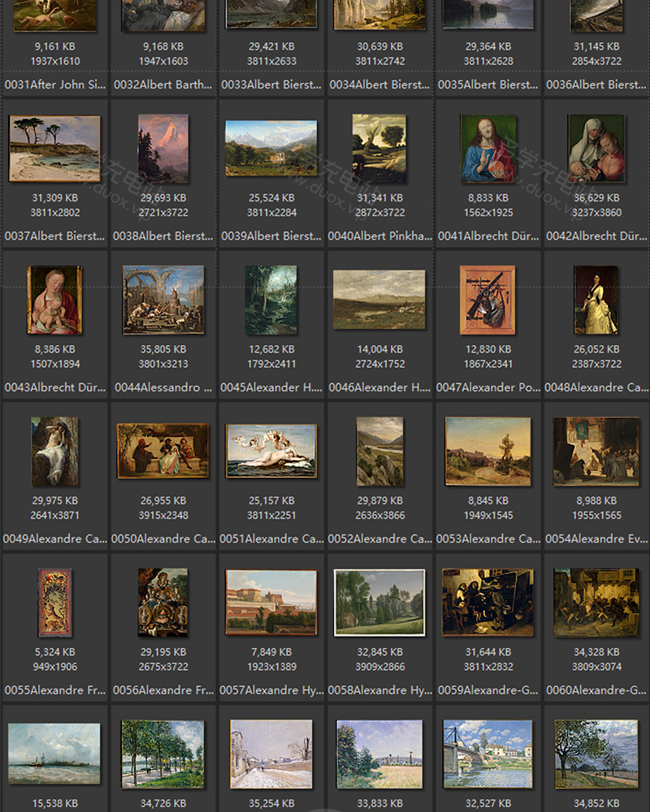Select 0048 woman in yellow gown thumbnail
Image resolution: width=650 pixels, height=812 pixels.
coord(596,300)
